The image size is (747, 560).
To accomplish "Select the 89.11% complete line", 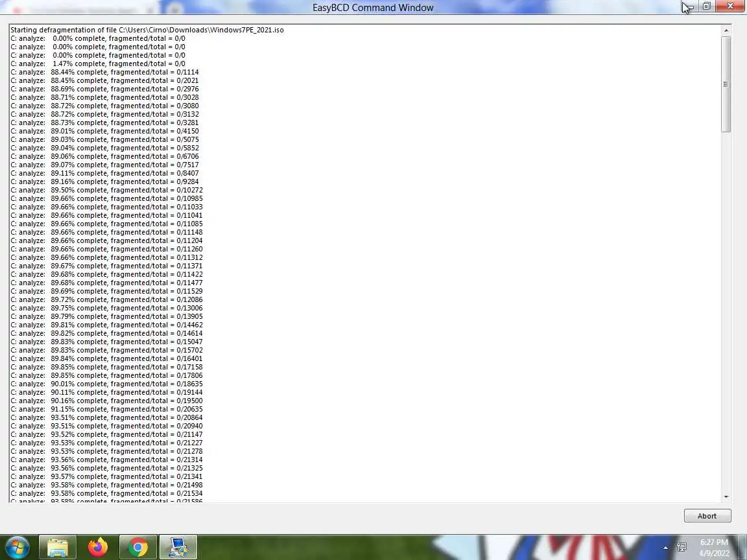I will click(x=105, y=173).
